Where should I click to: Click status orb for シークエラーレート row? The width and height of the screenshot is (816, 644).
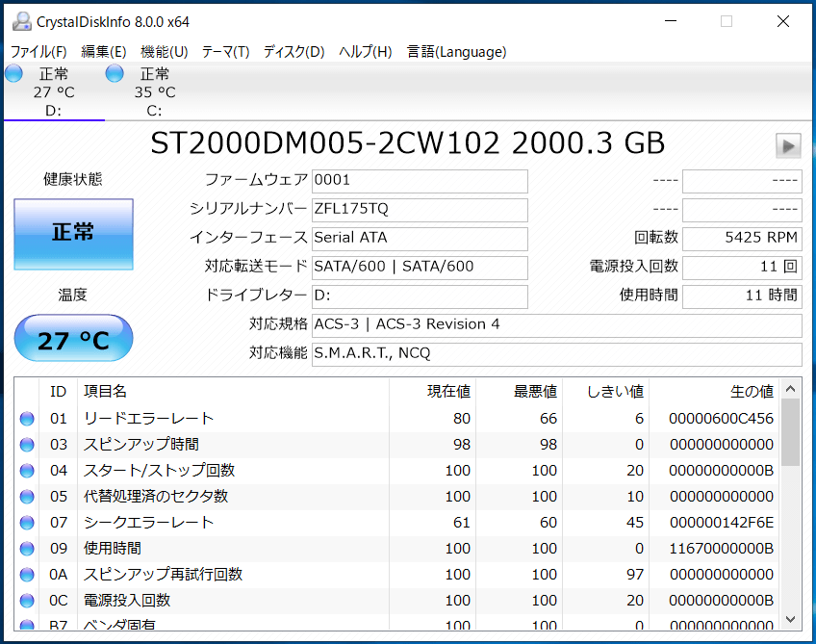point(27,523)
